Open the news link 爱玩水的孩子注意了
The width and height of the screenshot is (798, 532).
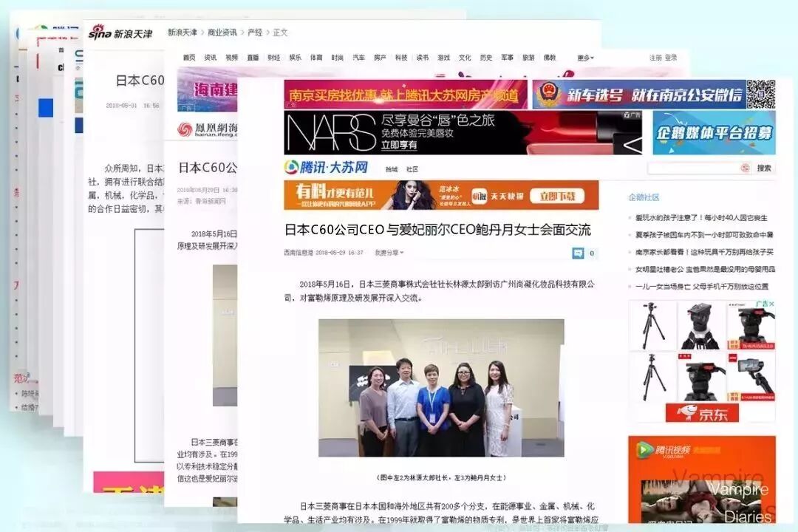(700, 218)
